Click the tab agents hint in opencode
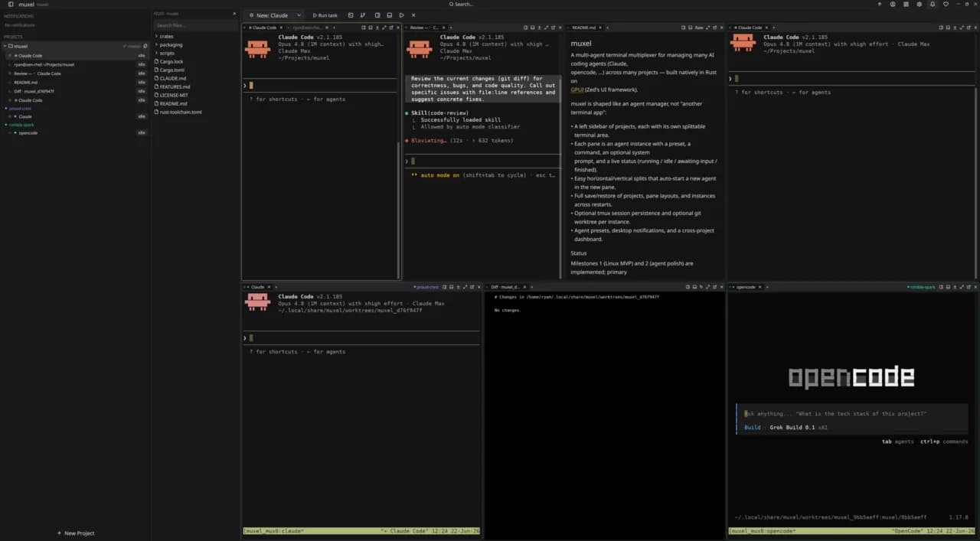The height and width of the screenshot is (541, 980). pyautogui.click(x=897, y=442)
